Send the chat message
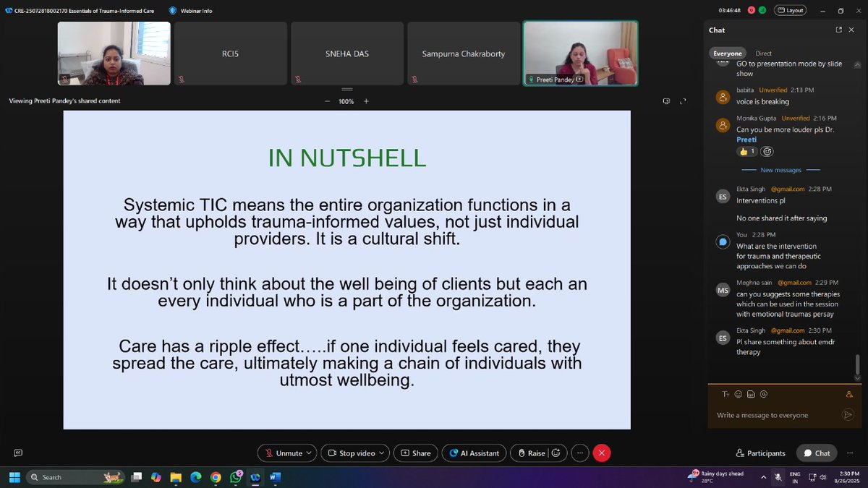 [848, 415]
